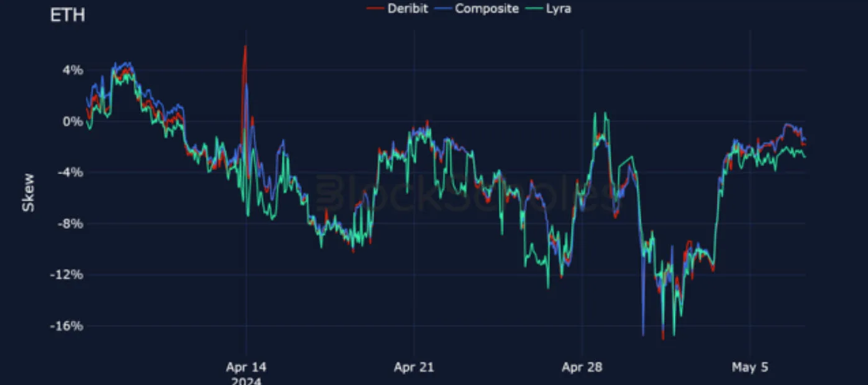
Task: Click the May 5 x-axis label
Action: 749,368
